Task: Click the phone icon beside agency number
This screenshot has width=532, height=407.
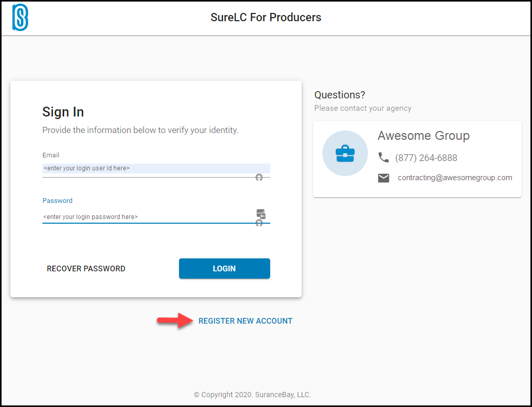Action: coord(383,157)
